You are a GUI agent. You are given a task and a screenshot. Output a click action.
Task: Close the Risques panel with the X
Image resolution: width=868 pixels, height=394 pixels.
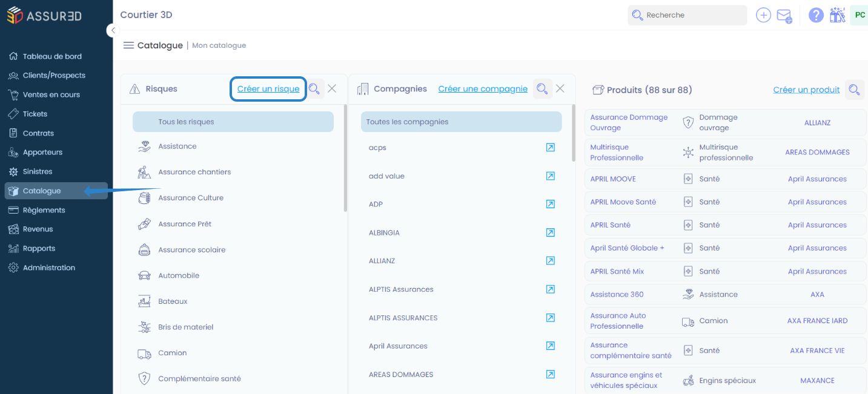[x=332, y=88]
